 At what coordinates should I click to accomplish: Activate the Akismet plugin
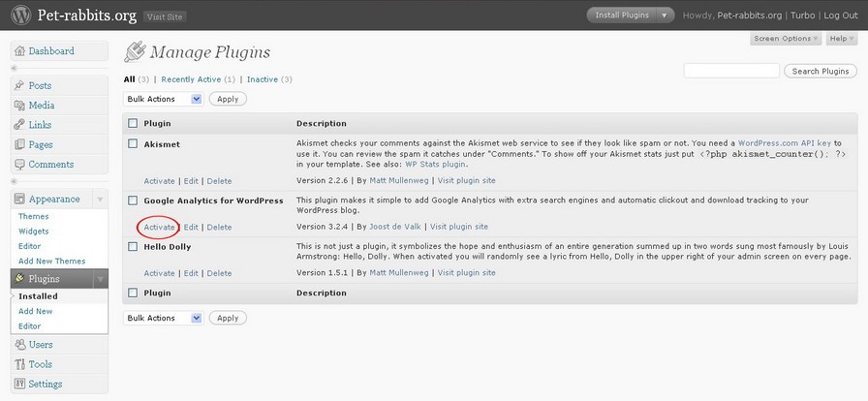[160, 181]
